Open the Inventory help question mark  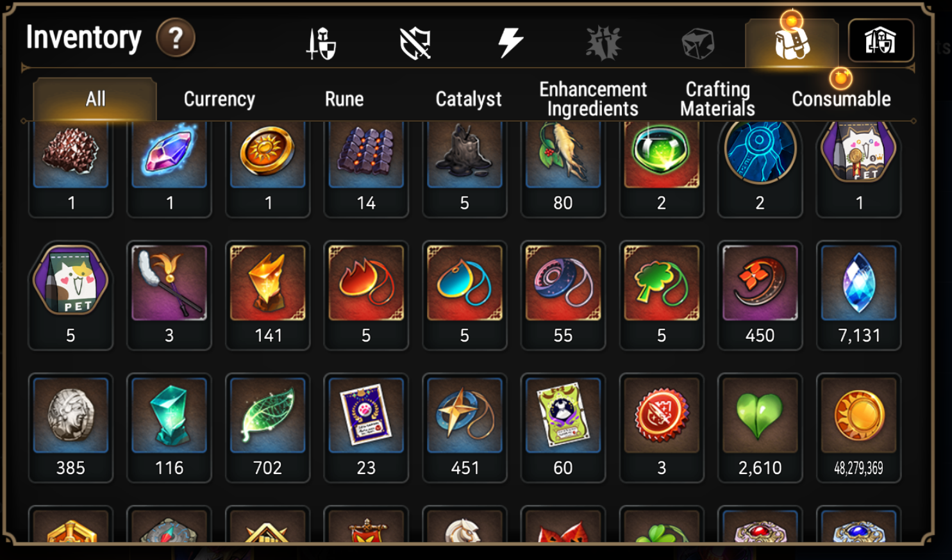click(176, 38)
